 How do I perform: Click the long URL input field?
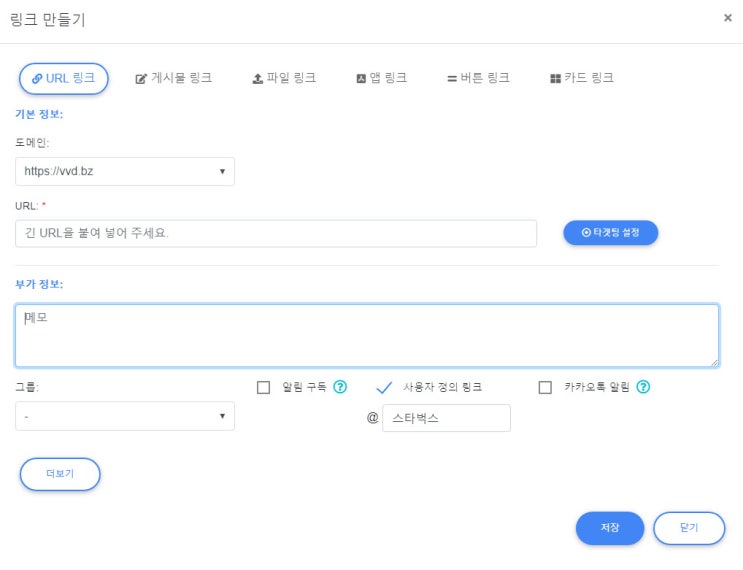tap(276, 233)
